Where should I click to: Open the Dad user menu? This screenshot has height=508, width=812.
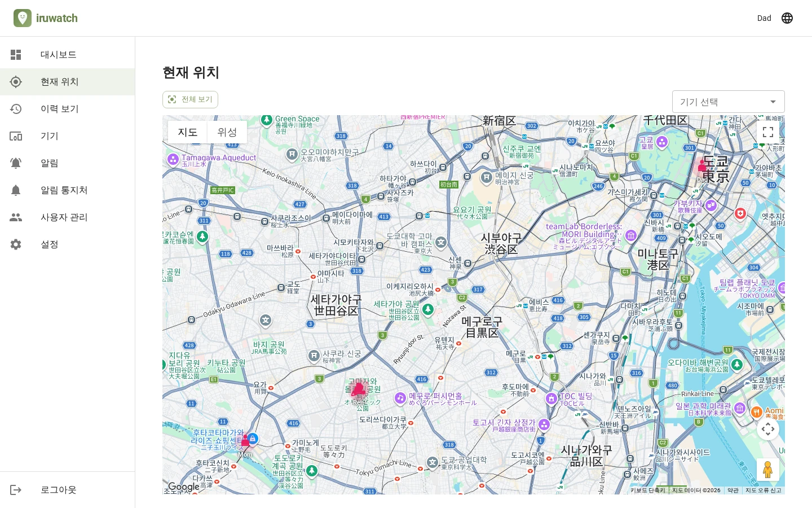764,18
